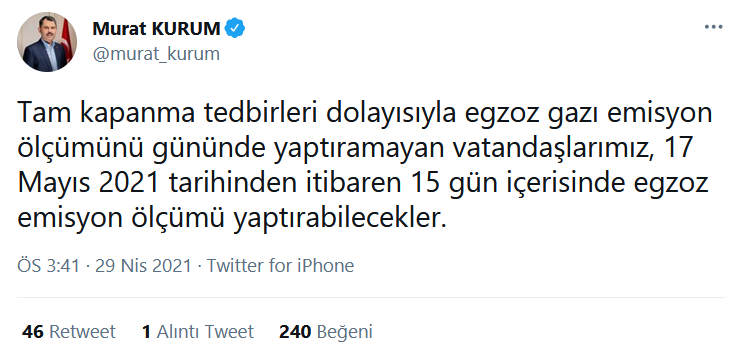This screenshot has height=360, width=744.
Task: Open the three-dot more options menu
Action: pos(713,28)
